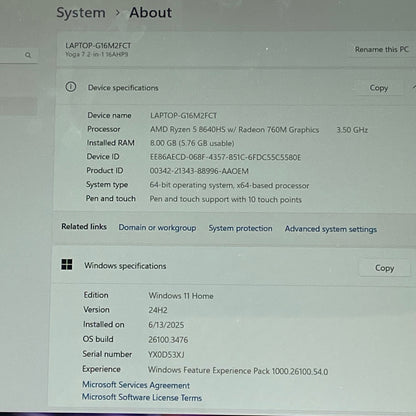Collapse the Device specifications section chevron
The height and width of the screenshot is (416, 416).
point(414,87)
